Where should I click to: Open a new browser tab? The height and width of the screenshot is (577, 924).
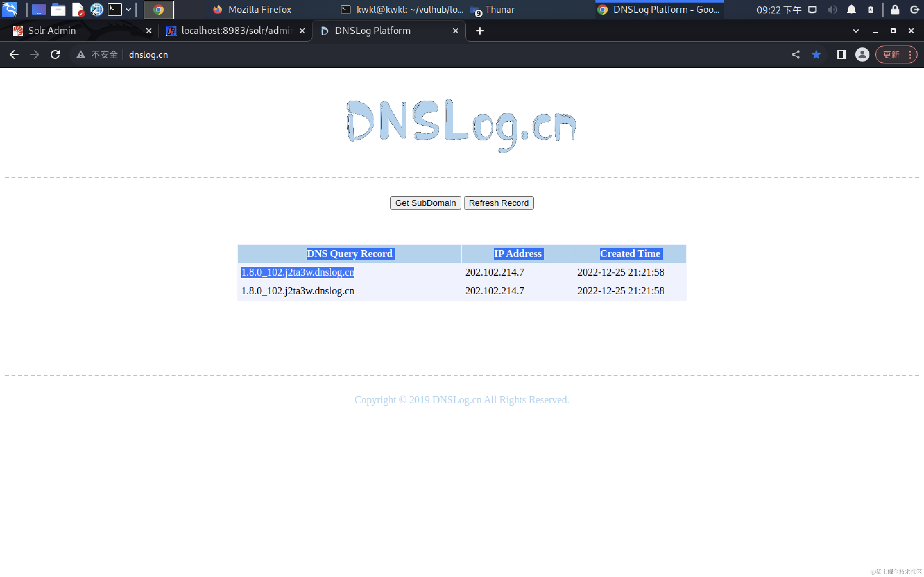coord(480,31)
